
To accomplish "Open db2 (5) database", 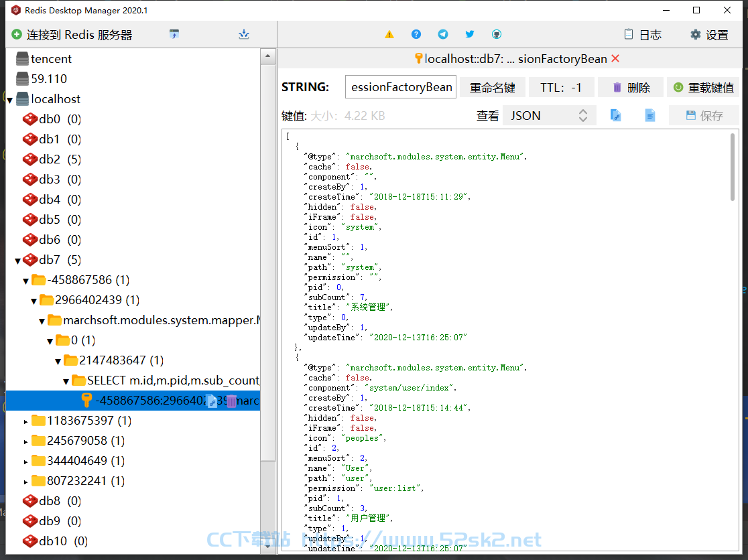I will [52, 159].
